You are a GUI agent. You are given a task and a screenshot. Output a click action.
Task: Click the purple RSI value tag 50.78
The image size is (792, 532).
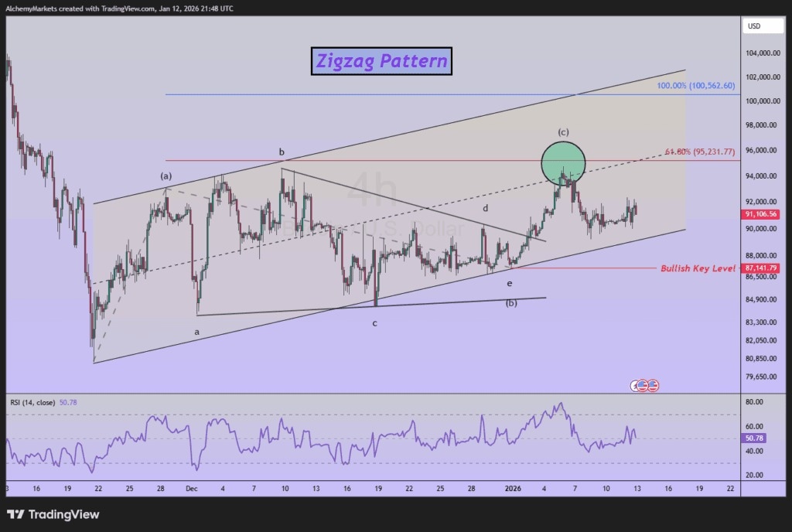[754, 438]
